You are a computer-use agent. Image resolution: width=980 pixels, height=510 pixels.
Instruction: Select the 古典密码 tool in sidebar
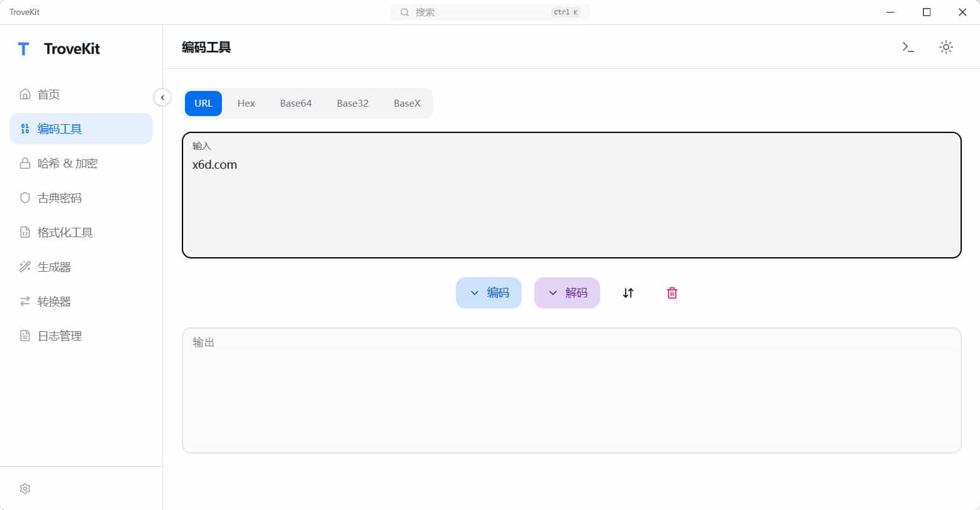(x=60, y=198)
